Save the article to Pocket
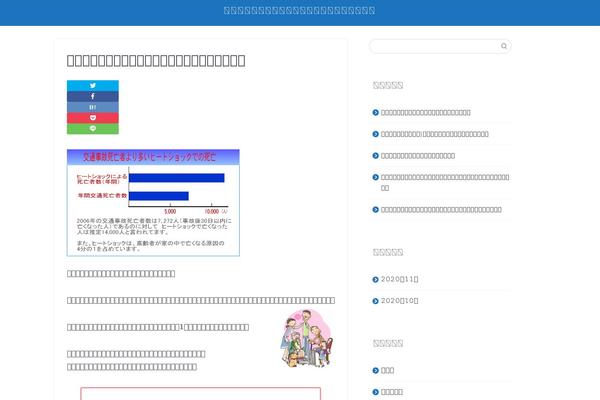Screen dimensions: 600x400 [93, 118]
